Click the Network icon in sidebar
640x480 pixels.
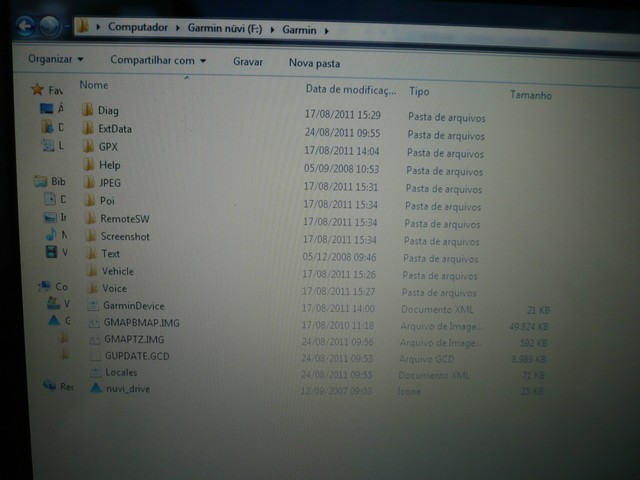point(50,385)
